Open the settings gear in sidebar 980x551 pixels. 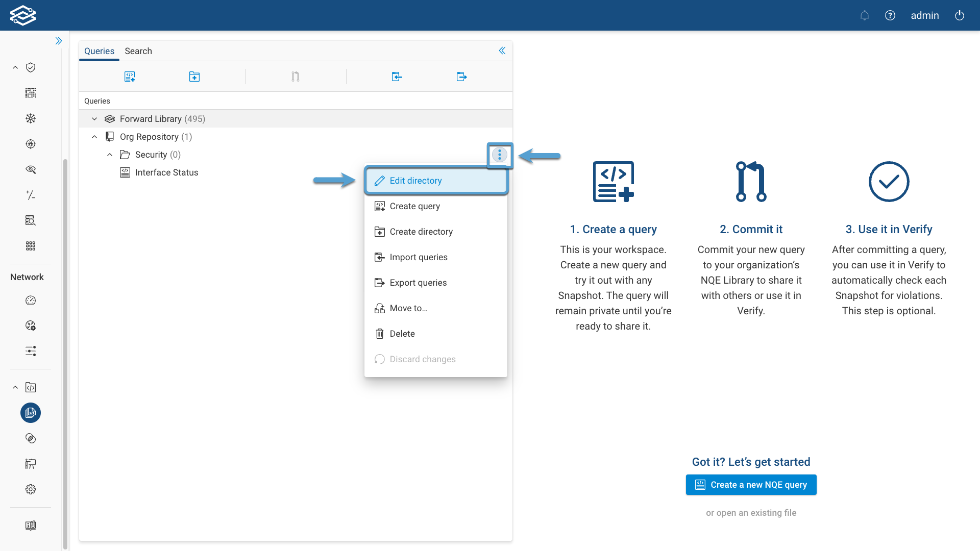(x=31, y=489)
